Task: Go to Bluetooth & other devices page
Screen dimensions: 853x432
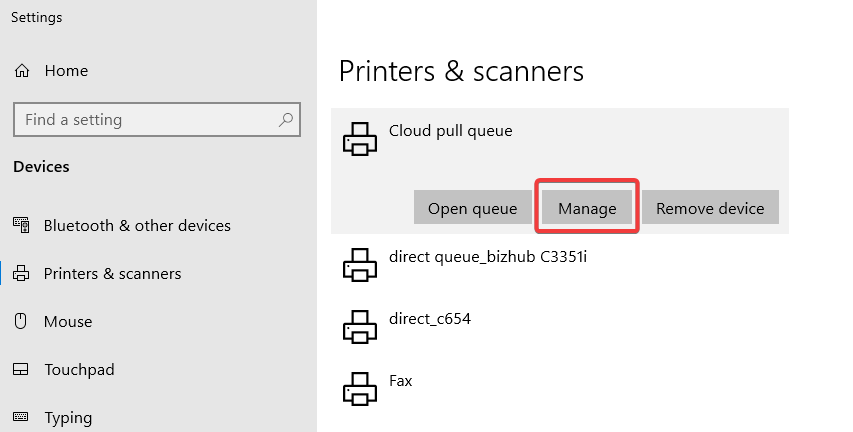Action: coord(137,226)
